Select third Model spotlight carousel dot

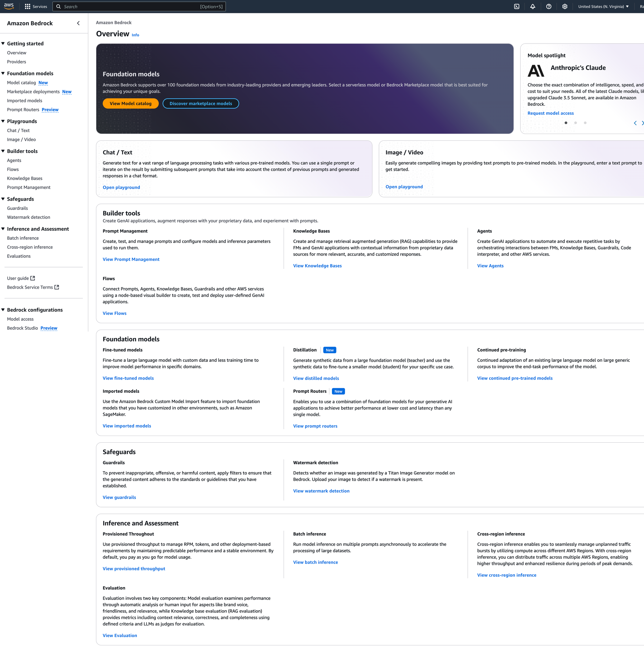pos(585,123)
